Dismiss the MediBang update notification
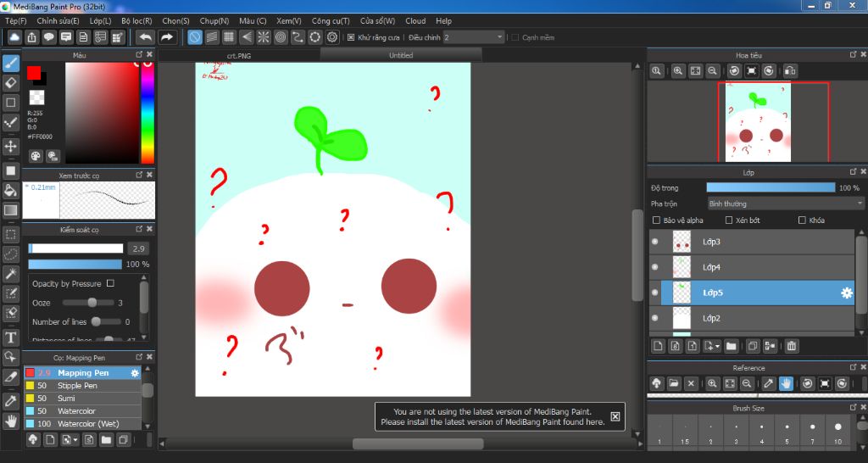This screenshot has height=463, width=868. pyautogui.click(x=615, y=416)
